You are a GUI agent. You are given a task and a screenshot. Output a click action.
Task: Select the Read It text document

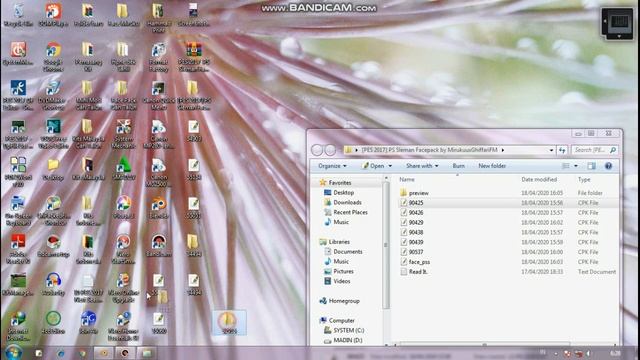418,272
